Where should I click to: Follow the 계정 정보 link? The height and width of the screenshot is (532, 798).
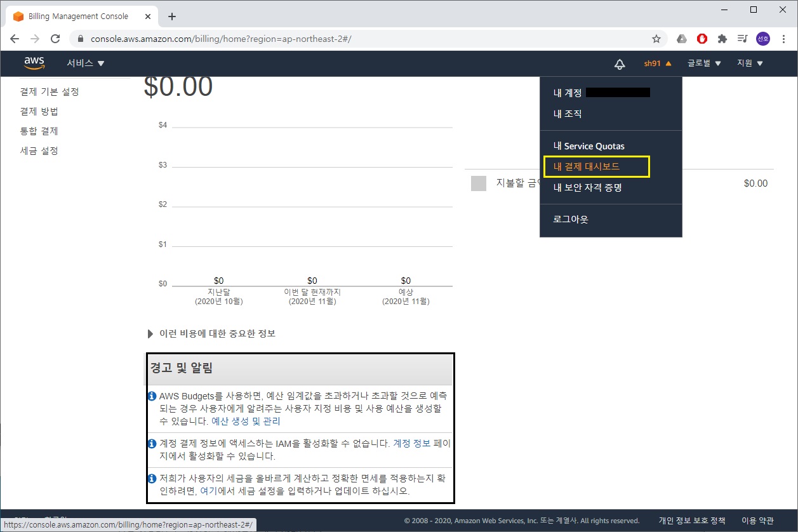[412, 443]
